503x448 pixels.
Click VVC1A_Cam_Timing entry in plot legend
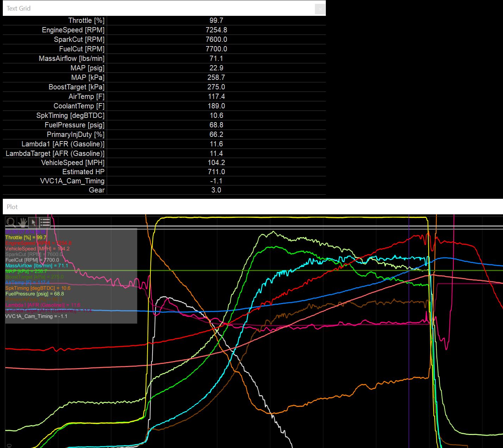point(36,316)
